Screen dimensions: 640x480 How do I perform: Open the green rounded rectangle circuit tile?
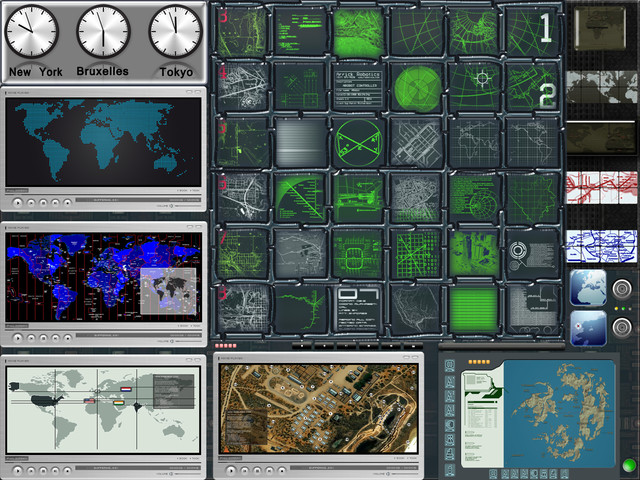[x=358, y=253]
